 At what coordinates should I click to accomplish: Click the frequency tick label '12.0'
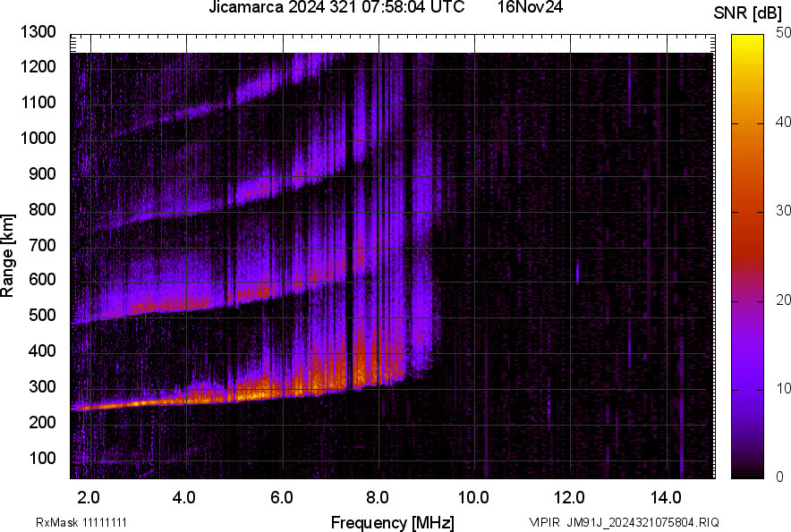(569, 498)
